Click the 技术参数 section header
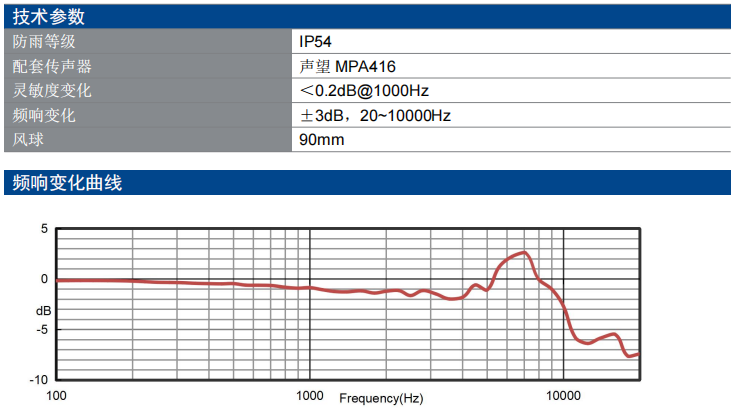738x408 pixels. coord(48,17)
